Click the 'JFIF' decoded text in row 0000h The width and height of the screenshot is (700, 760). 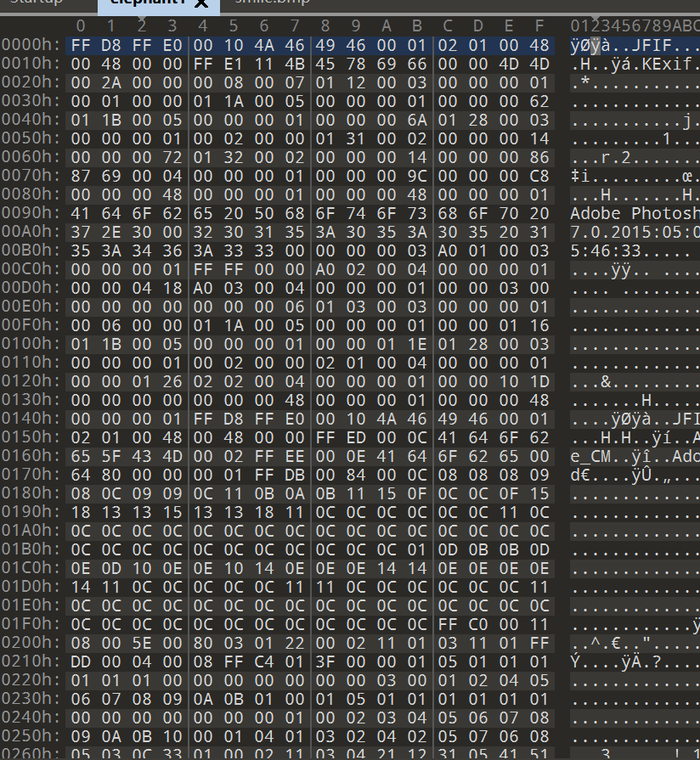(x=652, y=46)
